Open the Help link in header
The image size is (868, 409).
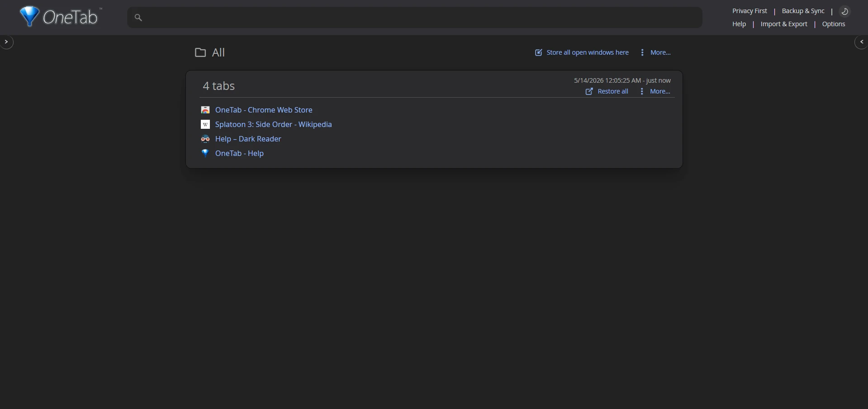pos(739,24)
